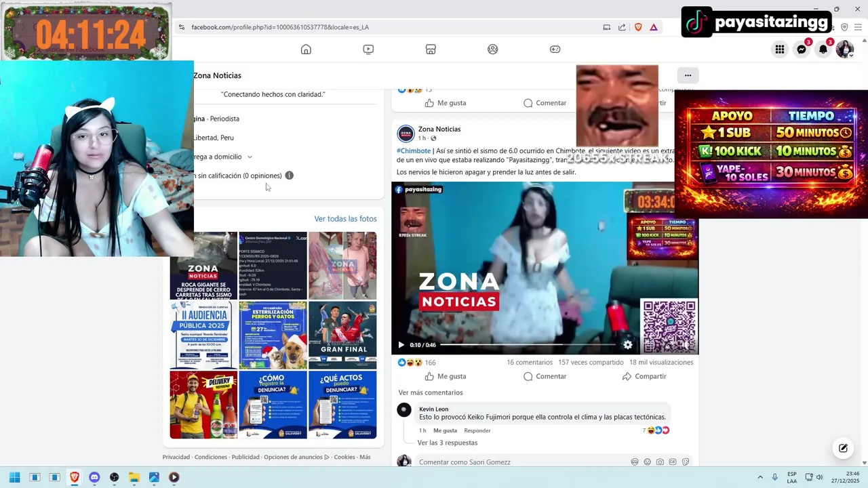Open the Delivery promo photo thumbnail
868x488 pixels.
tap(203, 405)
